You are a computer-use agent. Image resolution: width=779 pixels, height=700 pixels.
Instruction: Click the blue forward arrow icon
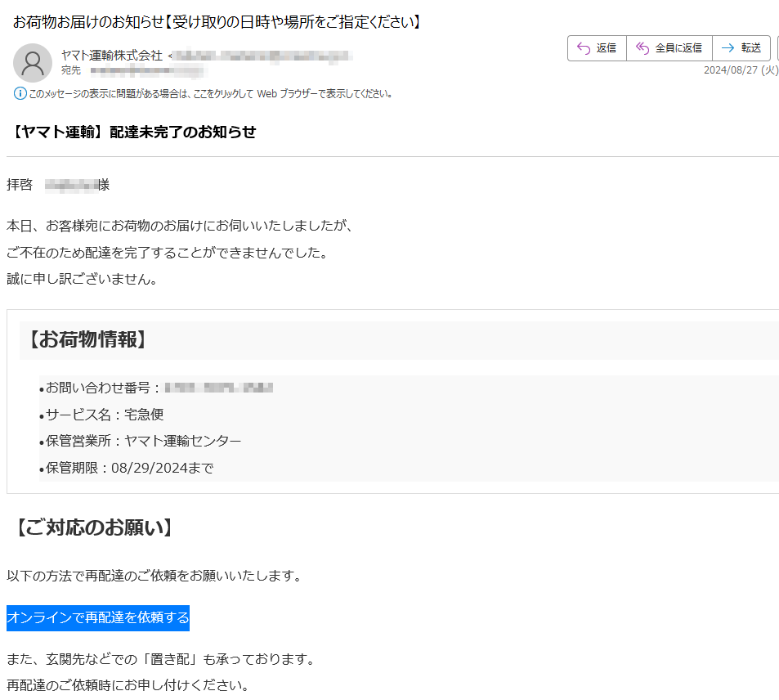(x=728, y=48)
